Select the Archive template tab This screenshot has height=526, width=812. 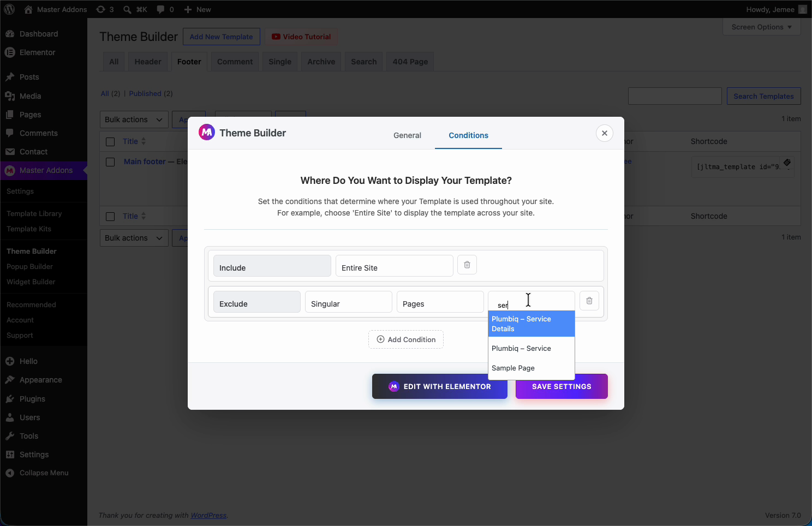321,62
